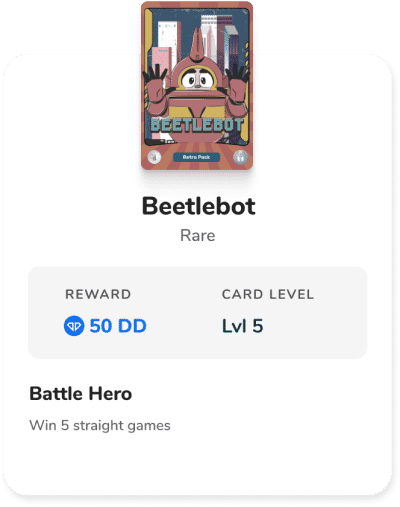This screenshot has width=400, height=507.
Task: Click the REWARD label
Action: (x=98, y=294)
